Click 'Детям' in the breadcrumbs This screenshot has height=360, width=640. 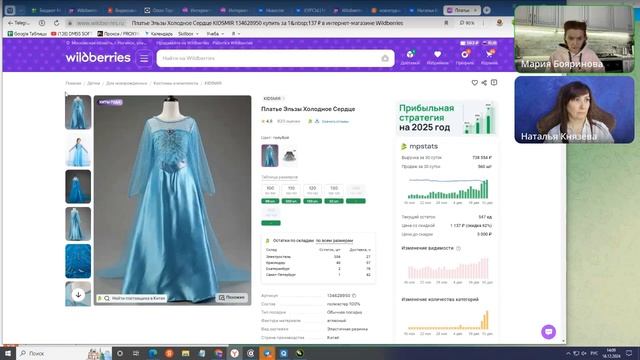point(93,83)
